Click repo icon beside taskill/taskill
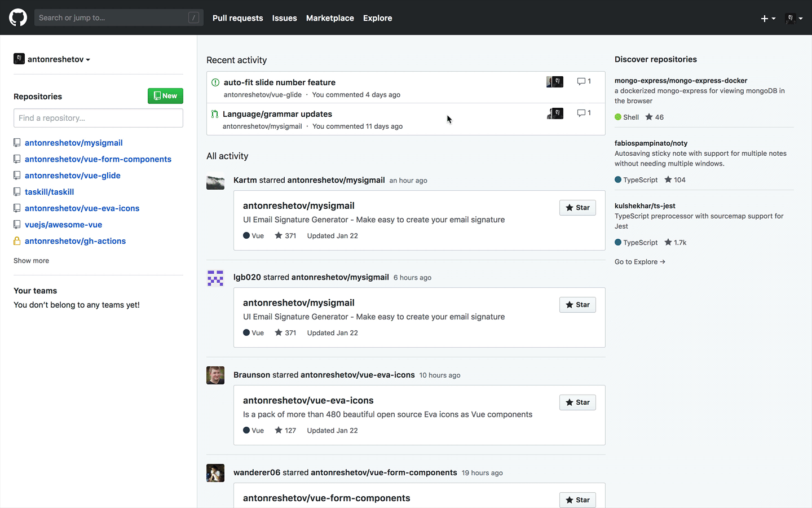 tap(17, 192)
